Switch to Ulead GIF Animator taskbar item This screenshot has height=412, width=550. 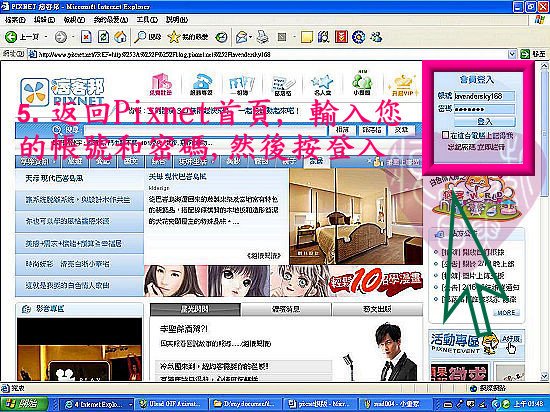172,404
